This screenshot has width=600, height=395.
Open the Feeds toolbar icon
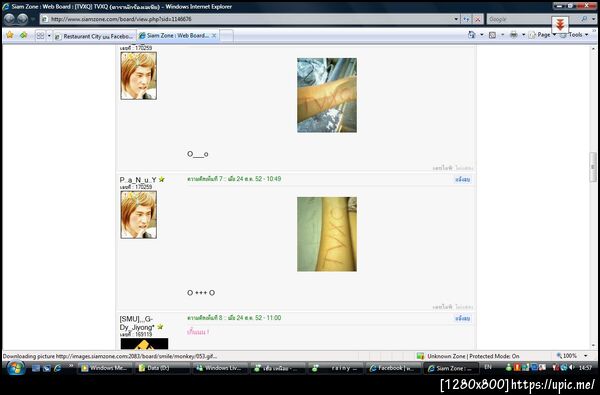pyautogui.click(x=492, y=35)
